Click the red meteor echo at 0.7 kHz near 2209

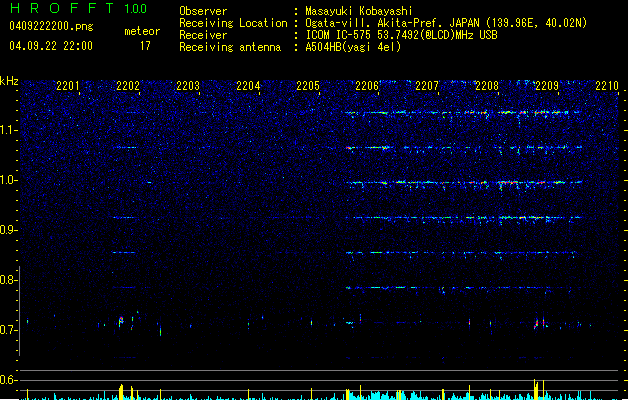point(537,323)
